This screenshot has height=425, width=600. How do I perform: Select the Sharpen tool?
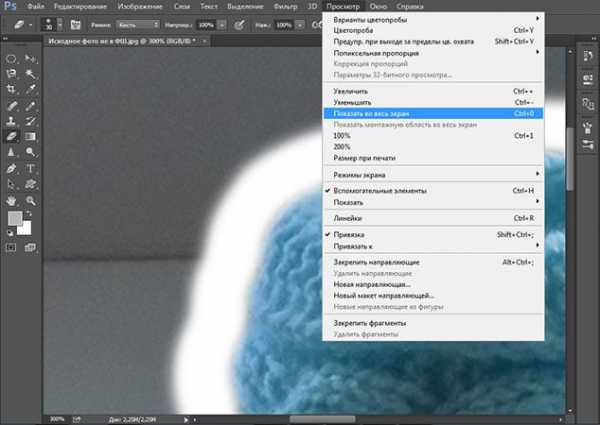point(11,152)
